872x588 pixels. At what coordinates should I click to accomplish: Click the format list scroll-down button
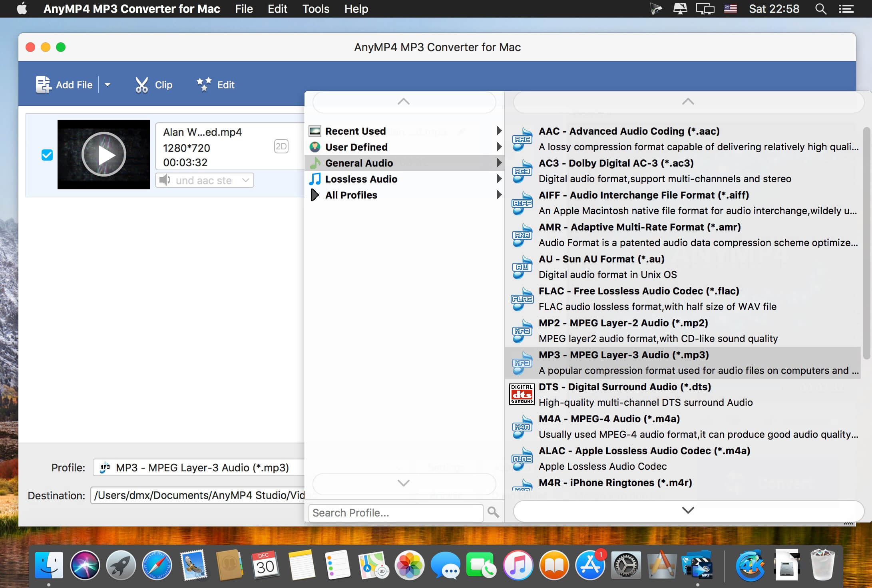(x=688, y=511)
